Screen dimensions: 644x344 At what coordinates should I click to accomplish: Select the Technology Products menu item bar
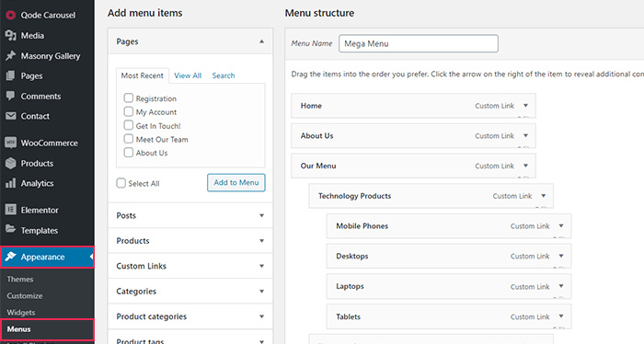tap(431, 196)
